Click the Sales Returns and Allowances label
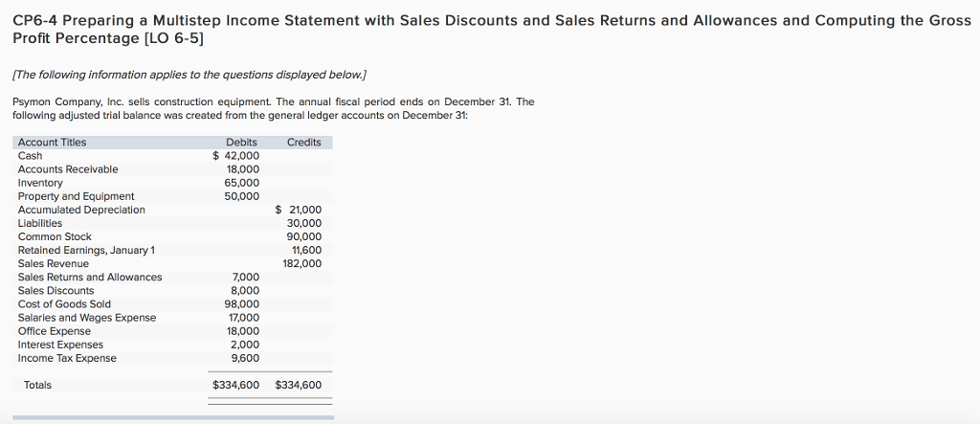 click(90, 278)
